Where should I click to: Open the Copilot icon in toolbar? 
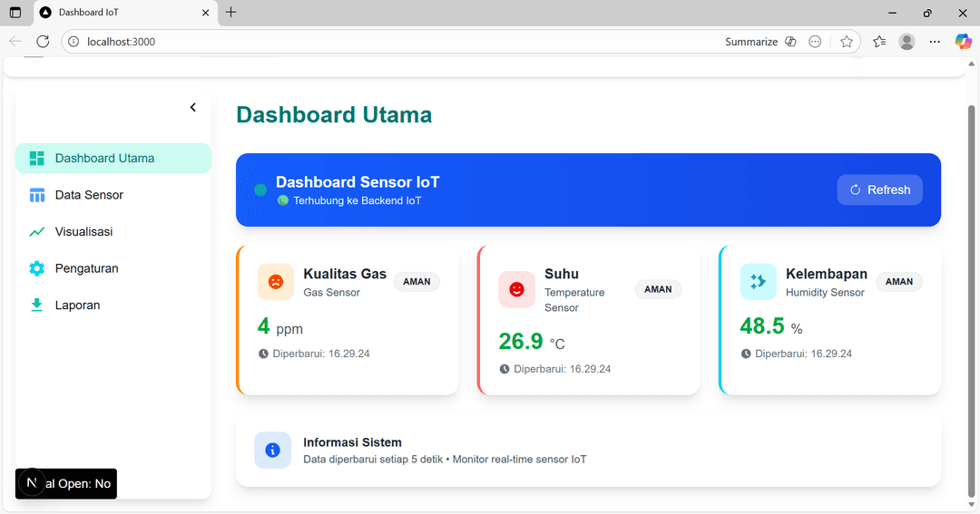[x=963, y=42]
